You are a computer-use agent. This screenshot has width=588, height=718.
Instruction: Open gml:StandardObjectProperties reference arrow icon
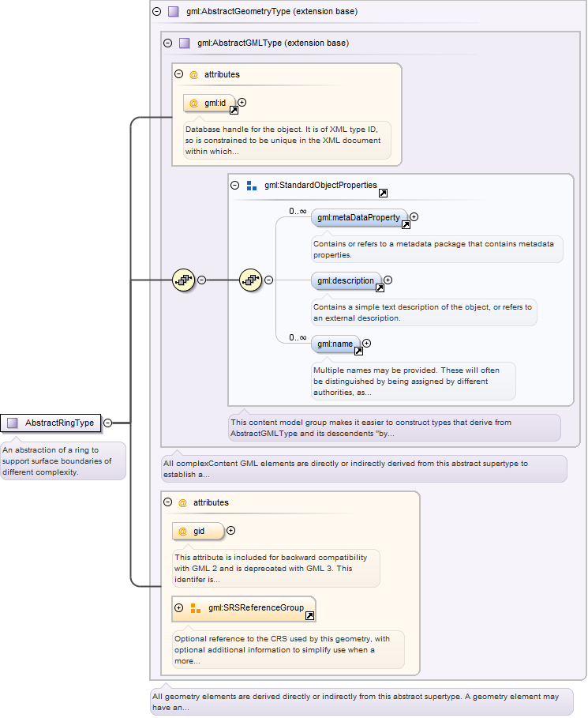click(x=383, y=194)
